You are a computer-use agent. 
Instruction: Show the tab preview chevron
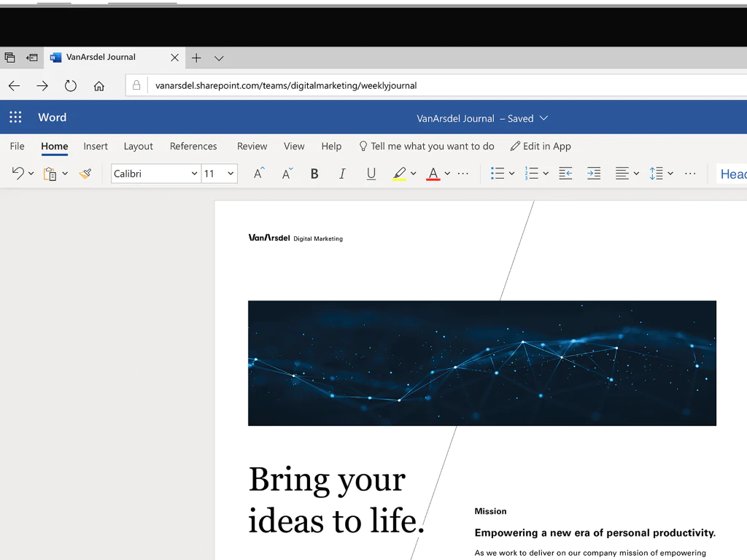coord(219,58)
